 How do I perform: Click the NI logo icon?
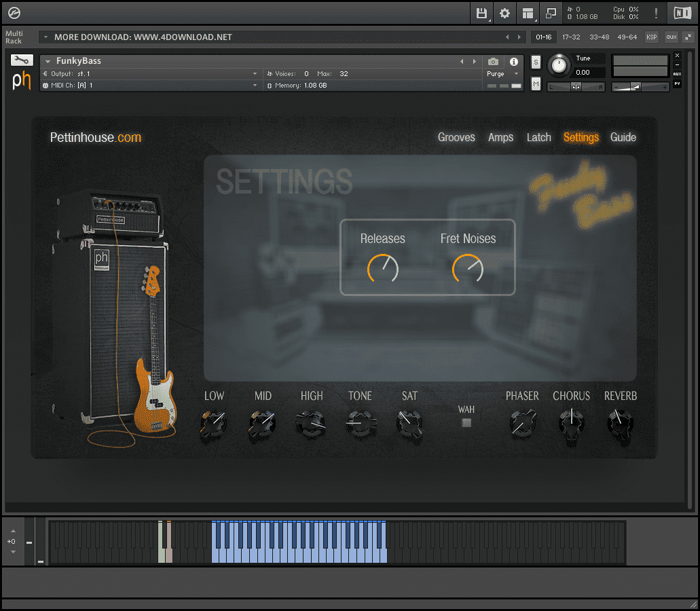[682, 13]
